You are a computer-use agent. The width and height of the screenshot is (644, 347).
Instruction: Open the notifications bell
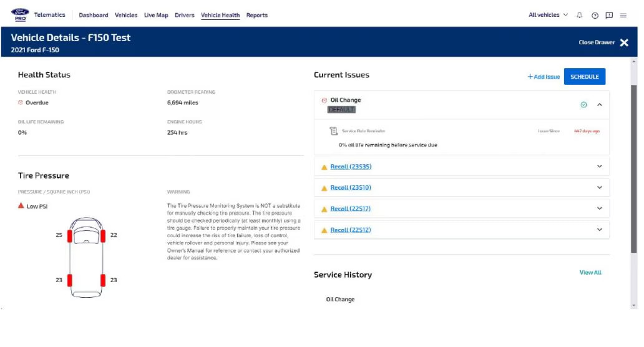click(579, 15)
